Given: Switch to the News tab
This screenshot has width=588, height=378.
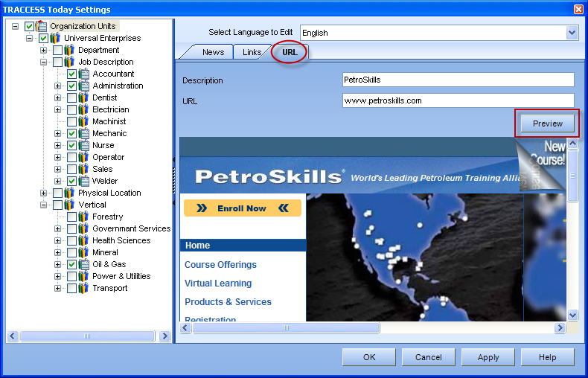Looking at the screenshot, I should [213, 52].
